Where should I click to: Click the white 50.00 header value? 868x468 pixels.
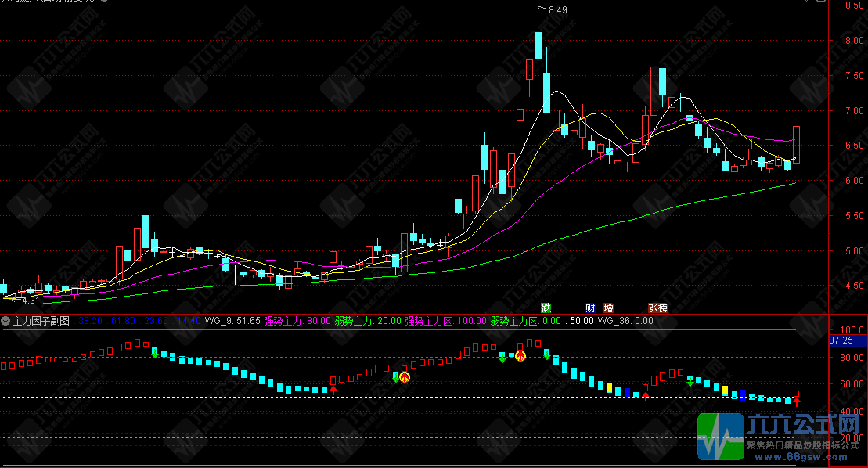point(582,321)
